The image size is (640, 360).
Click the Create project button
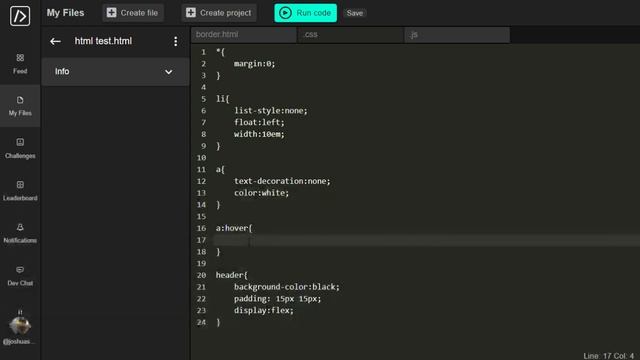219,13
